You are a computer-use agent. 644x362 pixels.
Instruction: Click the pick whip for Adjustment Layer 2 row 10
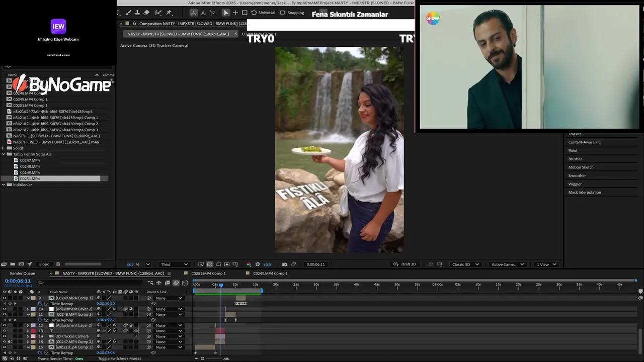148,309
